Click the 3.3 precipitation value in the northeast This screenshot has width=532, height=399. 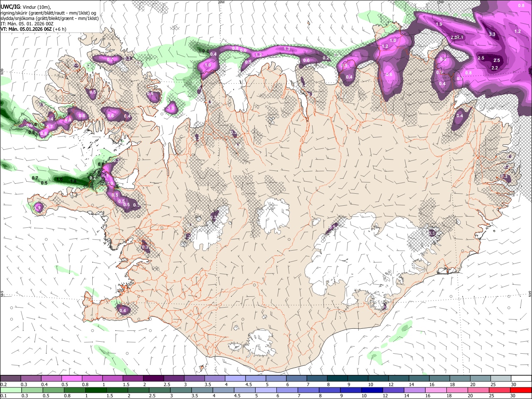pyautogui.click(x=492, y=34)
